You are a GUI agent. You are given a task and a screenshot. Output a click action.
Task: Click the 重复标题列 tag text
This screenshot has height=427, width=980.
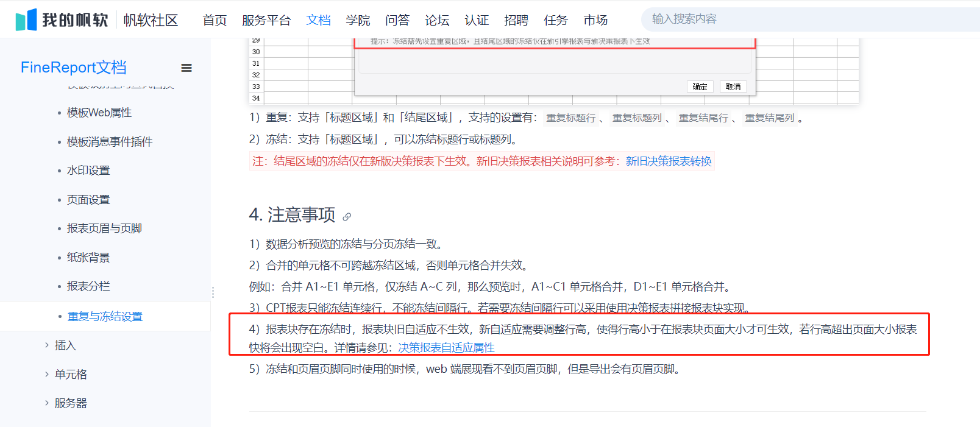[x=637, y=118]
